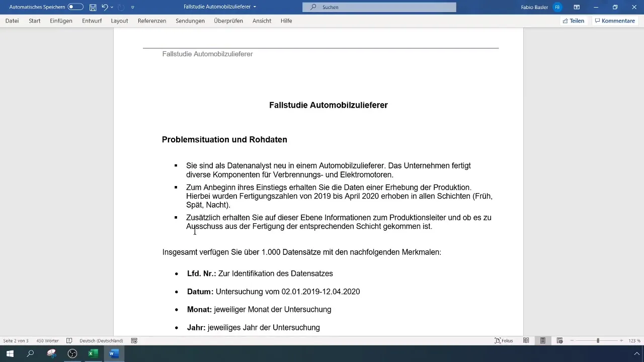This screenshot has width=644, height=362.
Task: Switch to the Sendungen tab
Action: [190, 21]
